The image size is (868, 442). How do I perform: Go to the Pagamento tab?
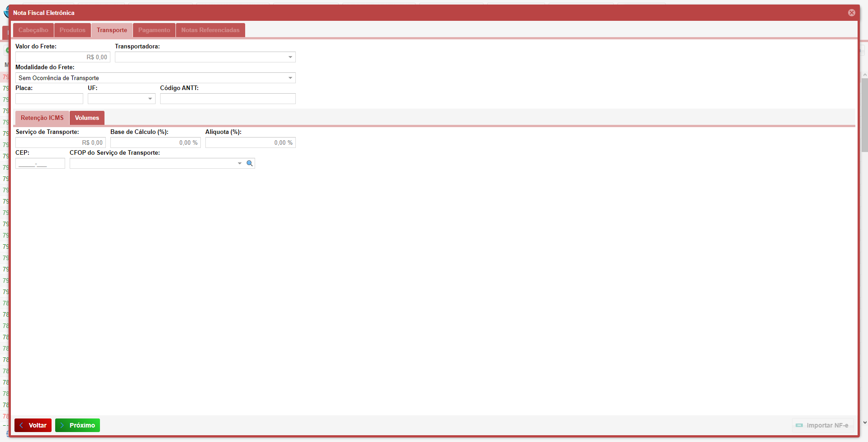click(154, 30)
